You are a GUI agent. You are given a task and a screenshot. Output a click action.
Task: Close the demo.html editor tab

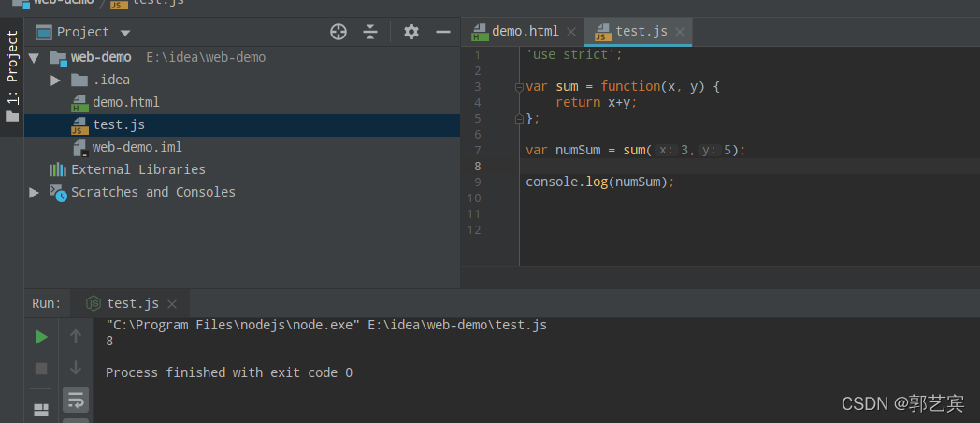click(570, 32)
